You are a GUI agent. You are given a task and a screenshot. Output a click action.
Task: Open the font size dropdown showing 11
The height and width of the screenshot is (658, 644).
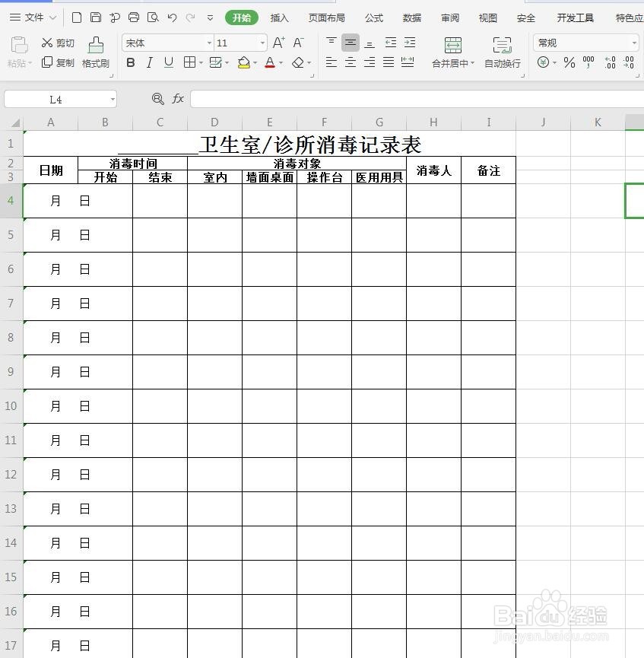tap(262, 43)
